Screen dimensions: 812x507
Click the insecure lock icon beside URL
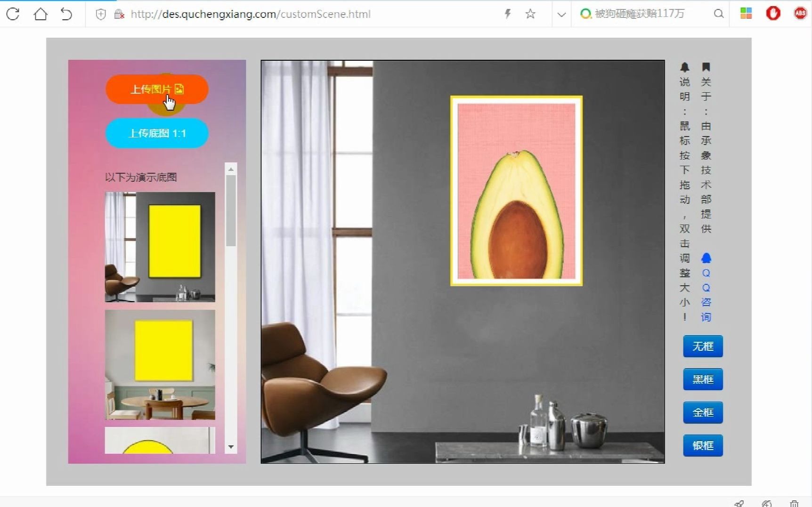point(119,14)
